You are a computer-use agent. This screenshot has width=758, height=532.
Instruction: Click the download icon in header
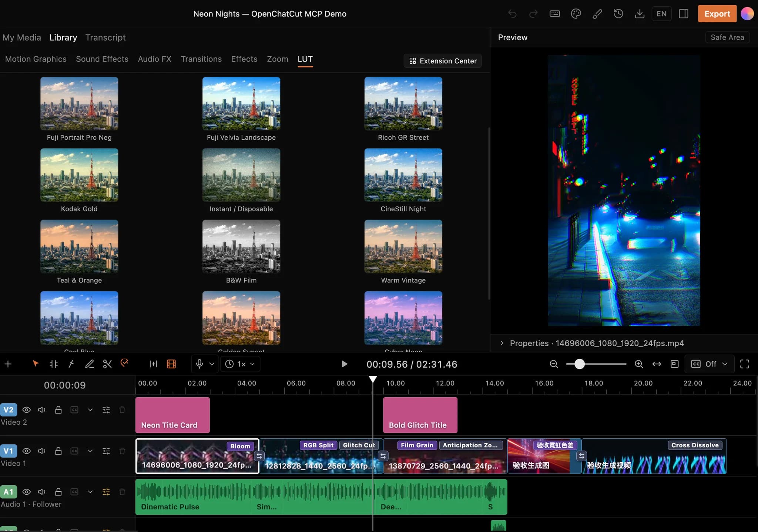[640, 14]
